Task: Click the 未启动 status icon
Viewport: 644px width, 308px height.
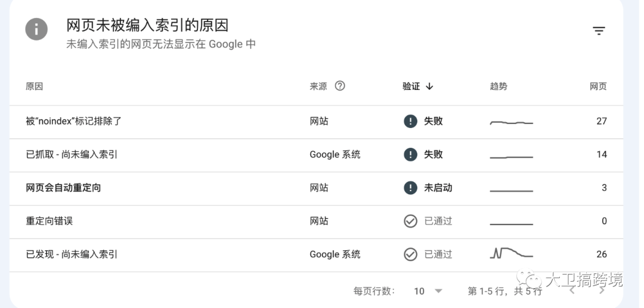Action: (x=410, y=188)
